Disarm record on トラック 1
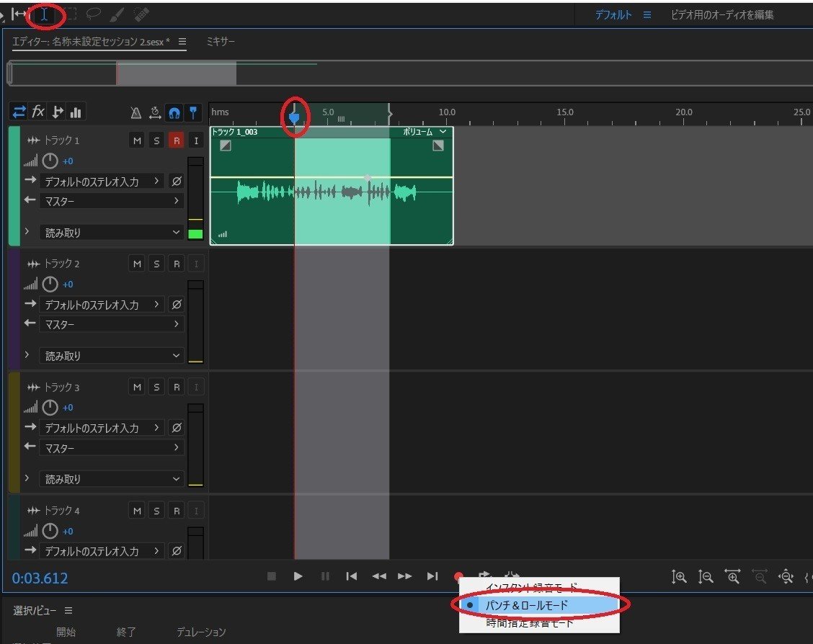The width and height of the screenshot is (813, 644). pos(177,140)
